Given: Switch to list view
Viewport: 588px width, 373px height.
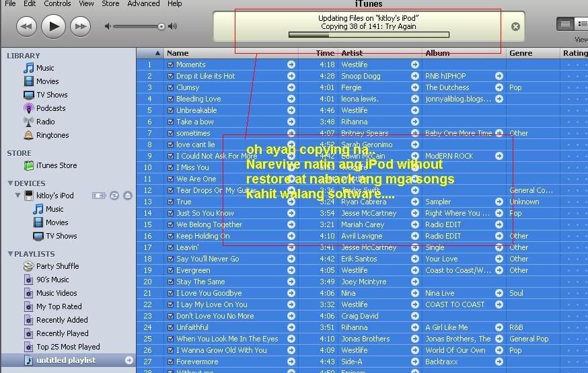Looking at the screenshot, I should (565, 24).
